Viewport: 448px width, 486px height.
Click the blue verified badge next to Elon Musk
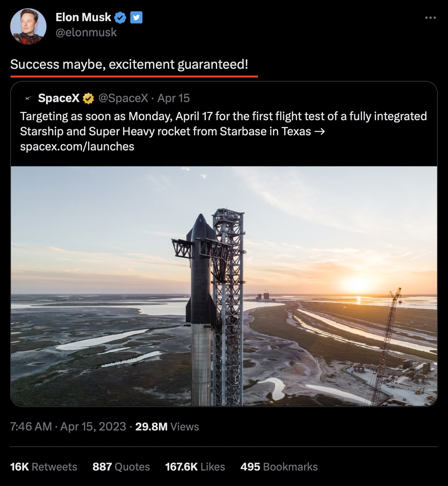click(x=120, y=17)
